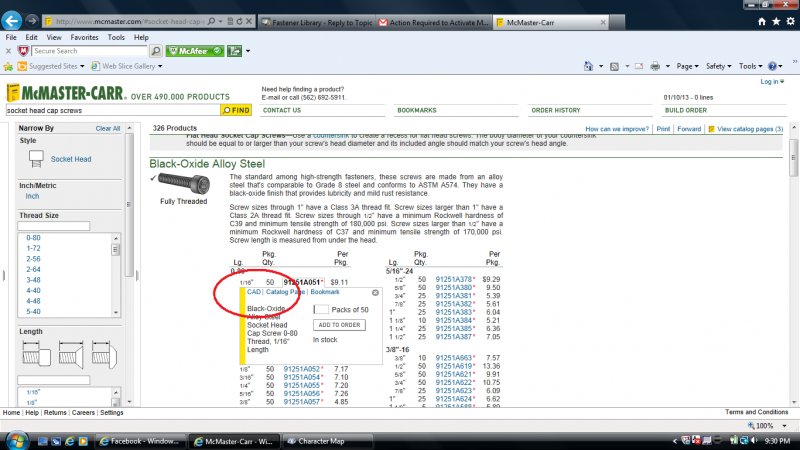Viewport: 800px width, 450px height.
Task: Close the product popup with X
Action: 376,293
